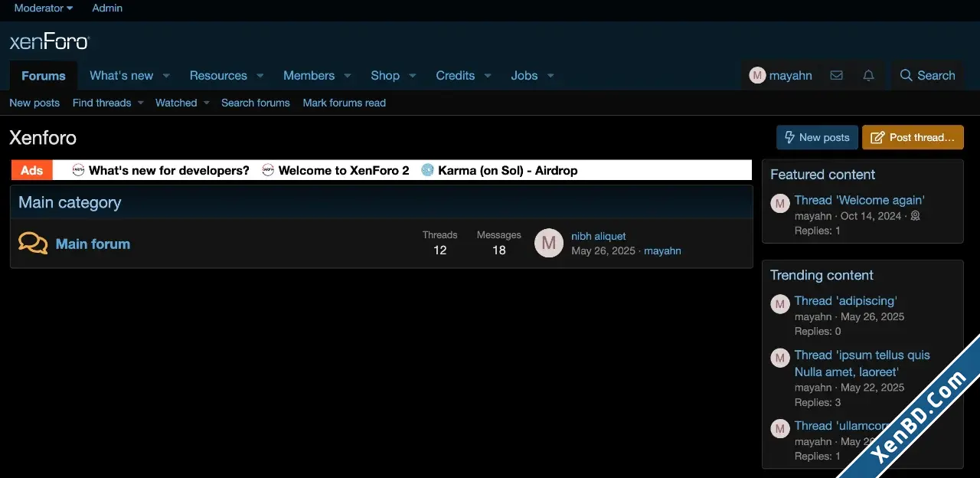Open Thread 'Welcome again' in Featured content

860,200
